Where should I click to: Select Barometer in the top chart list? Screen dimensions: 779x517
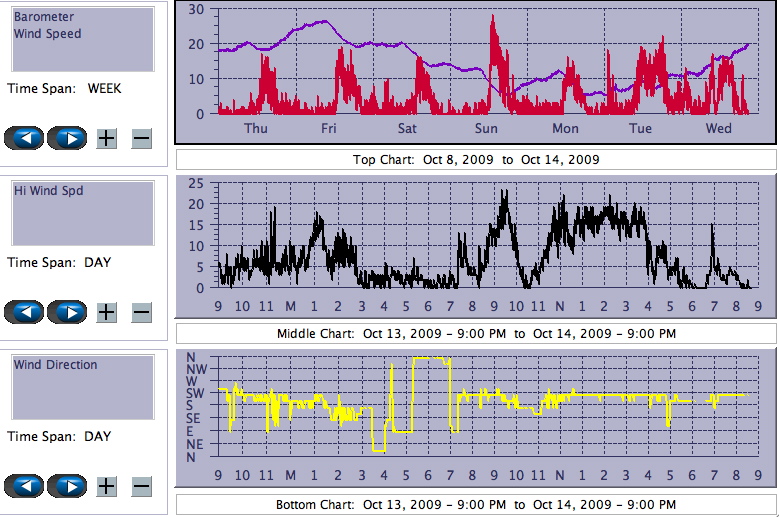tap(42, 17)
